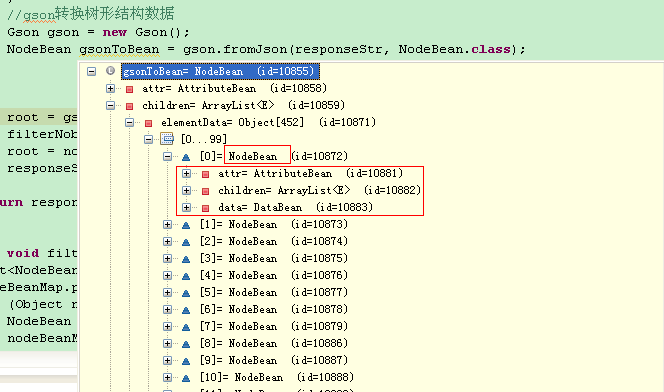This screenshot has height=392, width=664.
Task: Select the attr= AttributeBean (id=10858) row
Action: [235, 88]
